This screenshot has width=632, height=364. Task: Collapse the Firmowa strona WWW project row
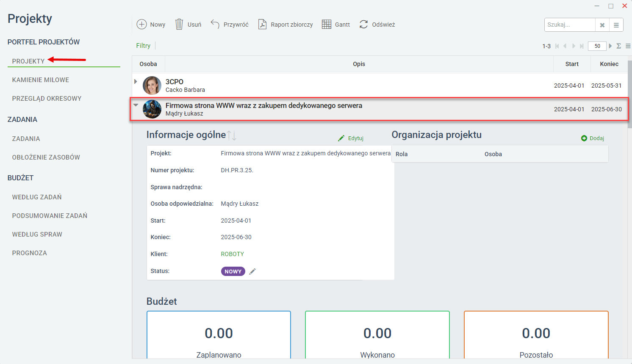(x=136, y=105)
